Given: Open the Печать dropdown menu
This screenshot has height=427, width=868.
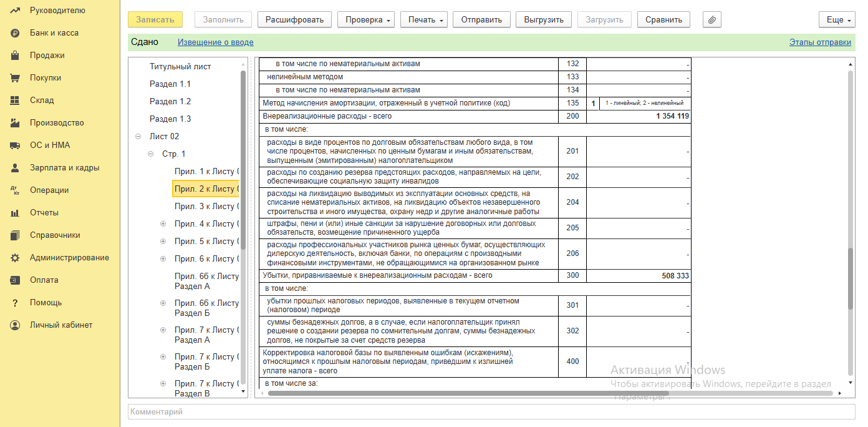Looking at the screenshot, I should [423, 20].
